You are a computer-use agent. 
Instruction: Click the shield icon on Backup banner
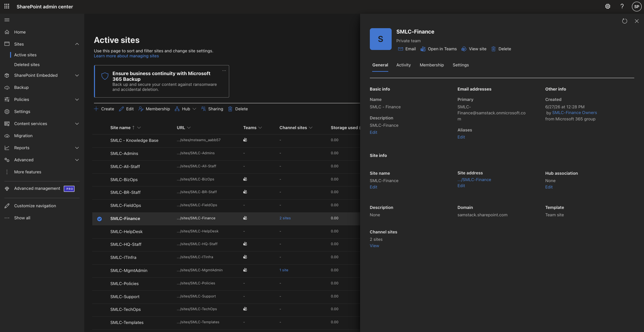[x=105, y=76]
